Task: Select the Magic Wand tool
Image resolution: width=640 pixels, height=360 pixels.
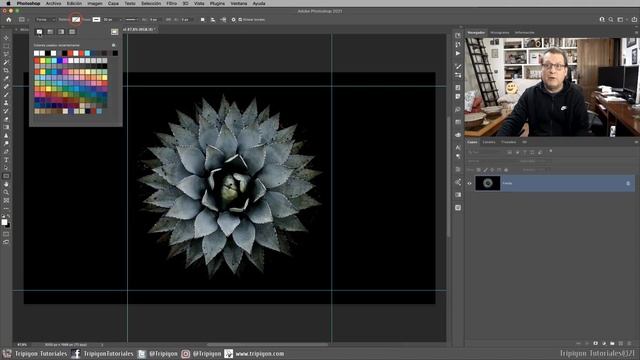Action: tap(6, 62)
